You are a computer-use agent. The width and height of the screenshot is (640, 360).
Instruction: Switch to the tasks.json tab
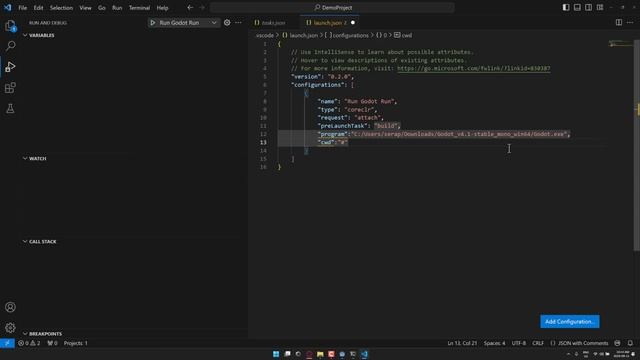[x=273, y=23]
